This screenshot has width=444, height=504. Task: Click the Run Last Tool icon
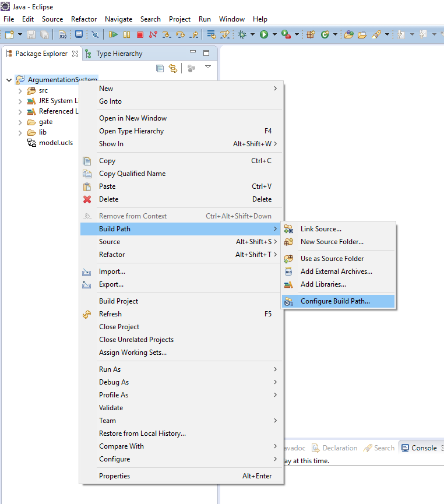coord(286,34)
